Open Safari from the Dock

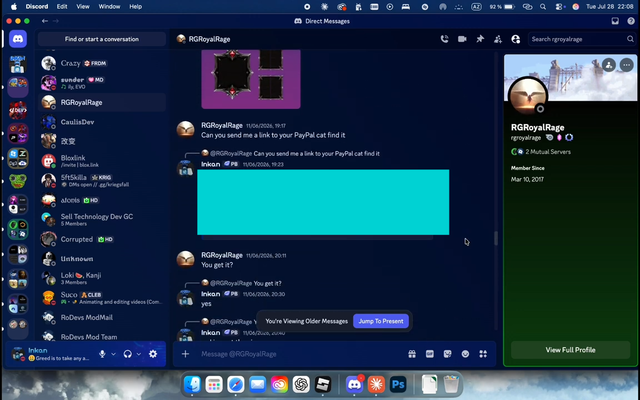coord(236,384)
